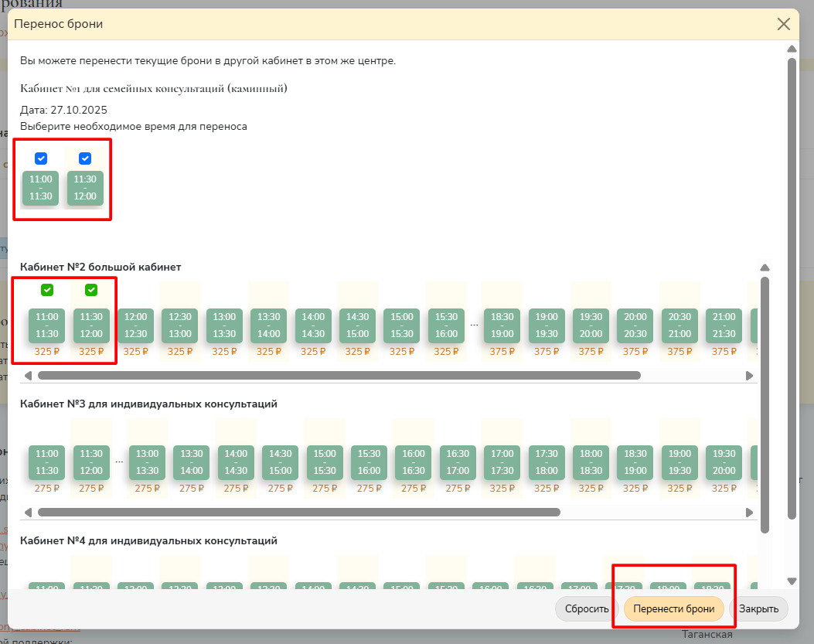The height and width of the screenshot is (644, 814).
Task: Click left arrow of Кабинет №2 scrollbar
Action: tap(29, 376)
